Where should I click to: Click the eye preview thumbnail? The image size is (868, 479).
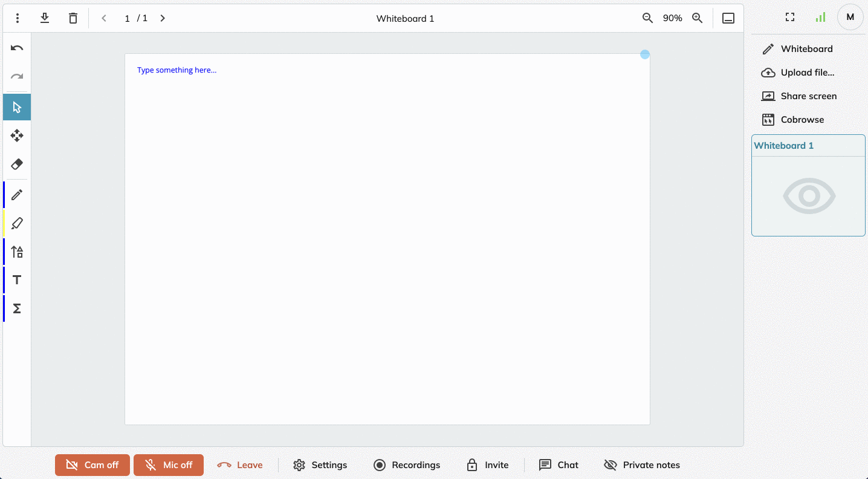(809, 196)
